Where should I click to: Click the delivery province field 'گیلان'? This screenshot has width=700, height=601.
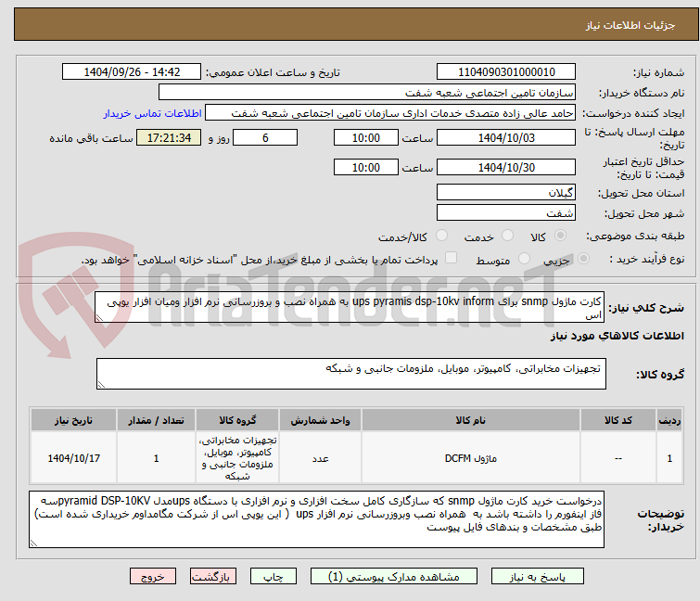coord(506,192)
